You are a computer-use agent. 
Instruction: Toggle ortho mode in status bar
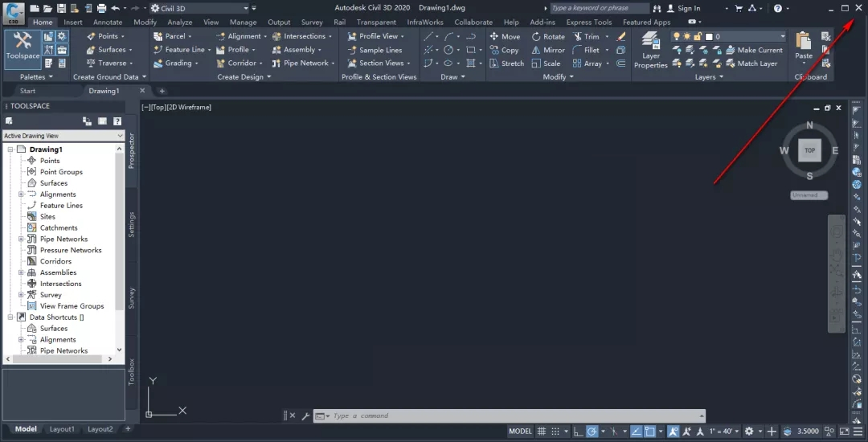(578, 432)
